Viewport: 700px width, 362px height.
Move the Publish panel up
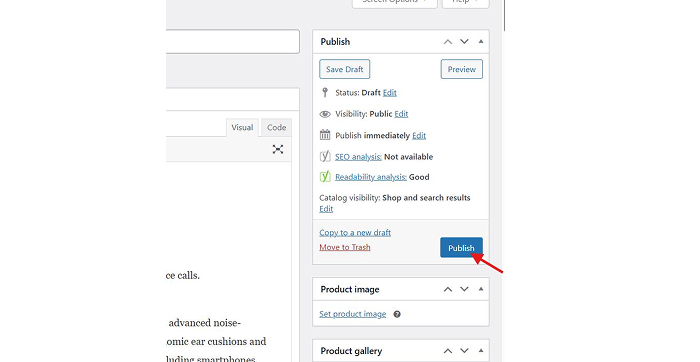(x=448, y=42)
